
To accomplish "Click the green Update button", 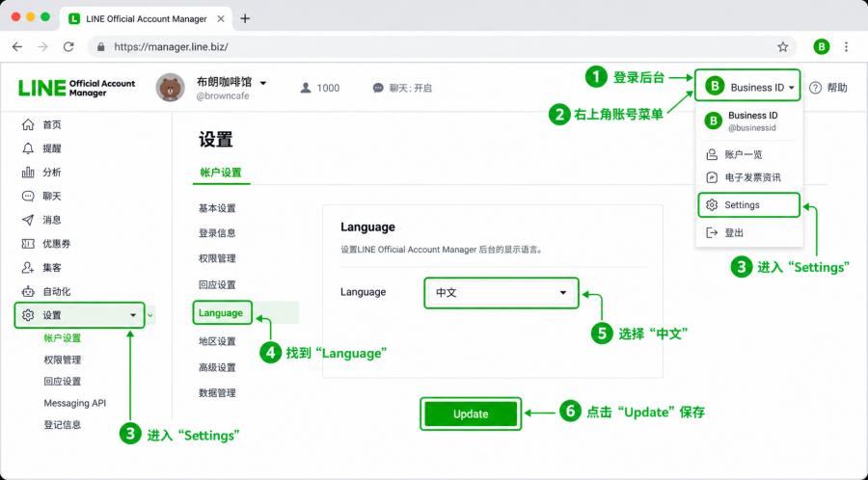I will 471,413.
